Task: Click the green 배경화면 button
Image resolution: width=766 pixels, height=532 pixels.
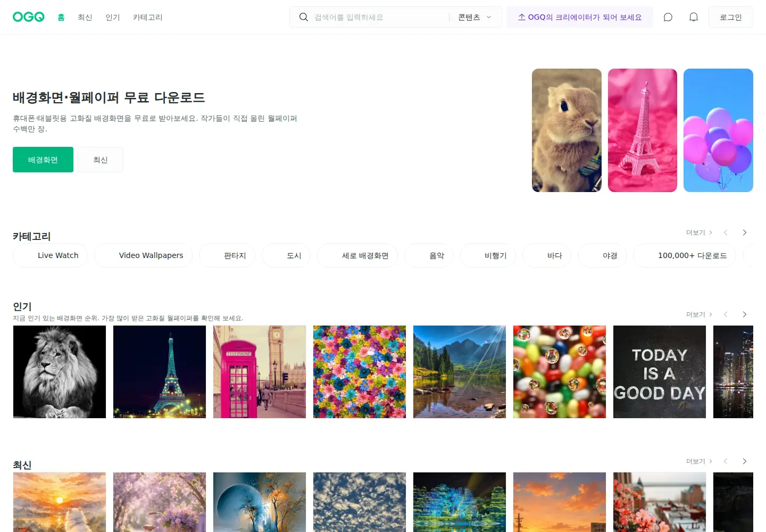Action: tap(43, 160)
